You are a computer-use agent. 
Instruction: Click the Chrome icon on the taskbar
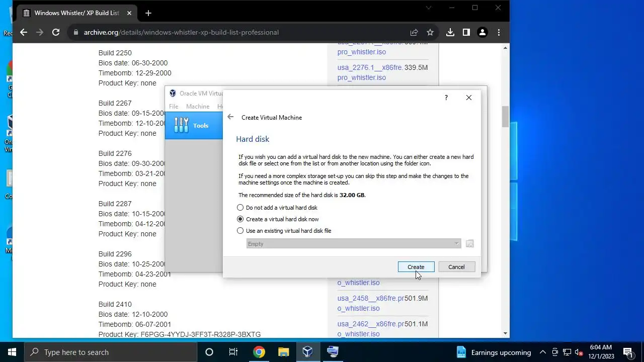(259, 352)
